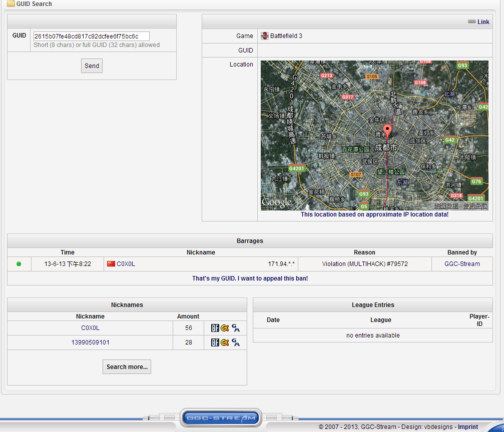The height and width of the screenshot is (432, 504).
Task: Open nickname C0X0L in the Nicknames table
Action: click(90, 328)
